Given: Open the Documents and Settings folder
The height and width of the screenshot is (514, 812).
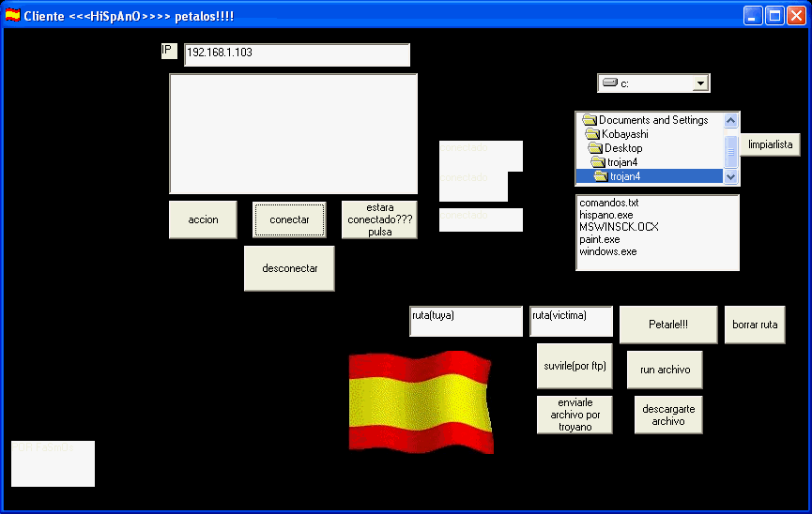Looking at the screenshot, I should [653, 120].
